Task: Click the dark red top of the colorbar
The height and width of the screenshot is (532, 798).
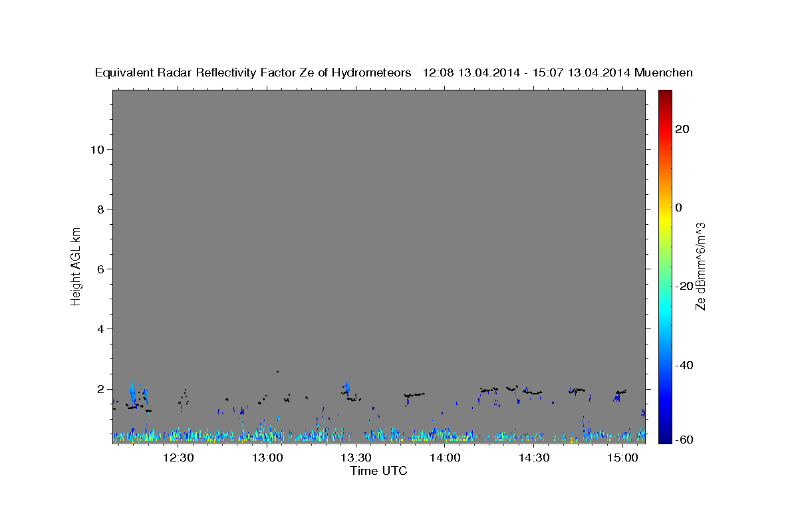Action: (x=664, y=96)
